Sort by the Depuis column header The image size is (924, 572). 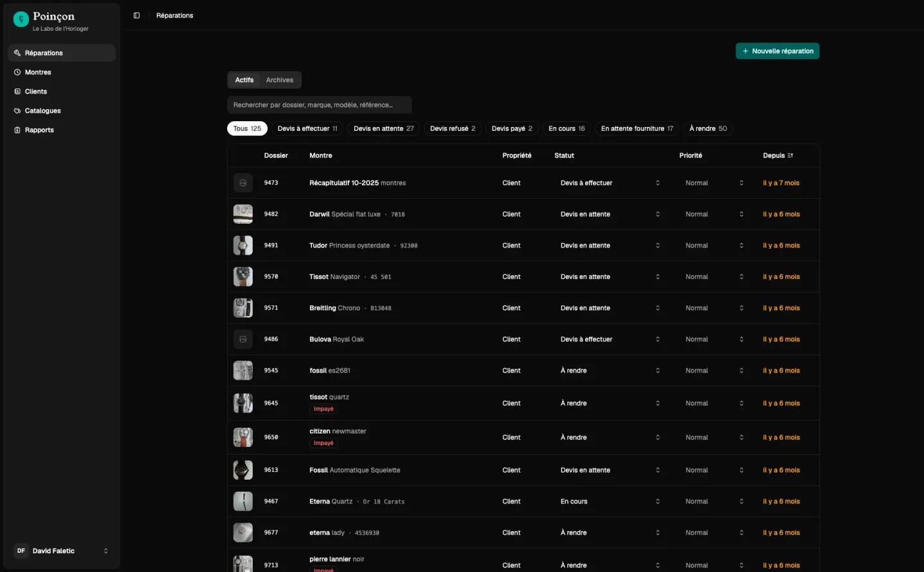click(778, 156)
